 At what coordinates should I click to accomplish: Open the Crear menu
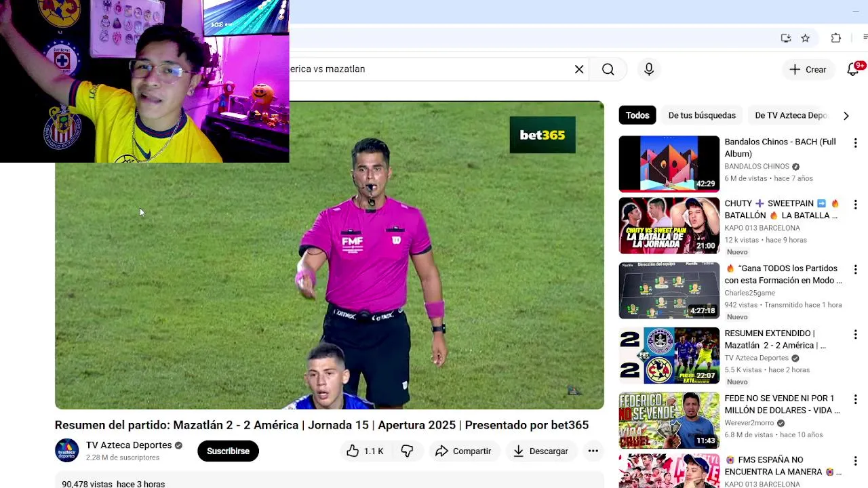coord(808,69)
